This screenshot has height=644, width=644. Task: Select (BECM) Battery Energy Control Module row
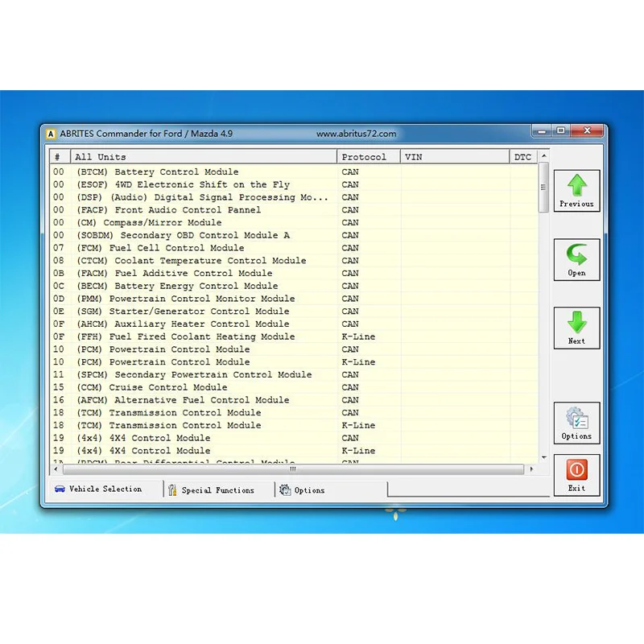(294, 286)
